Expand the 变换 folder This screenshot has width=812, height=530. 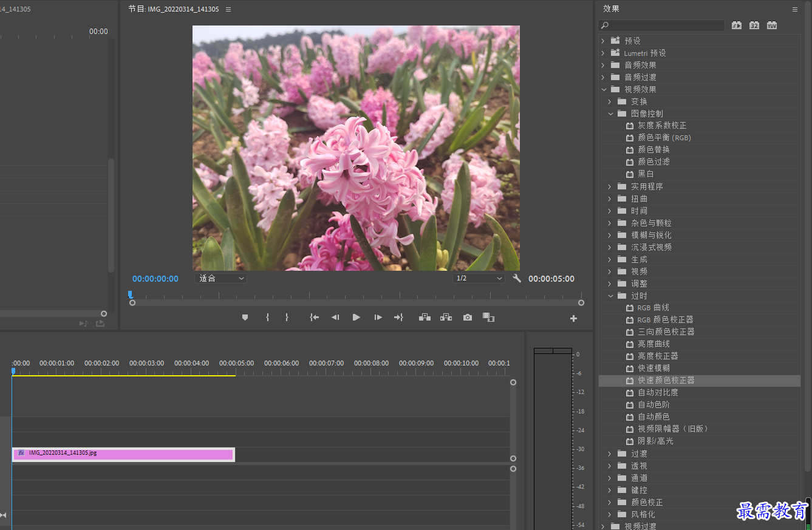pos(610,101)
